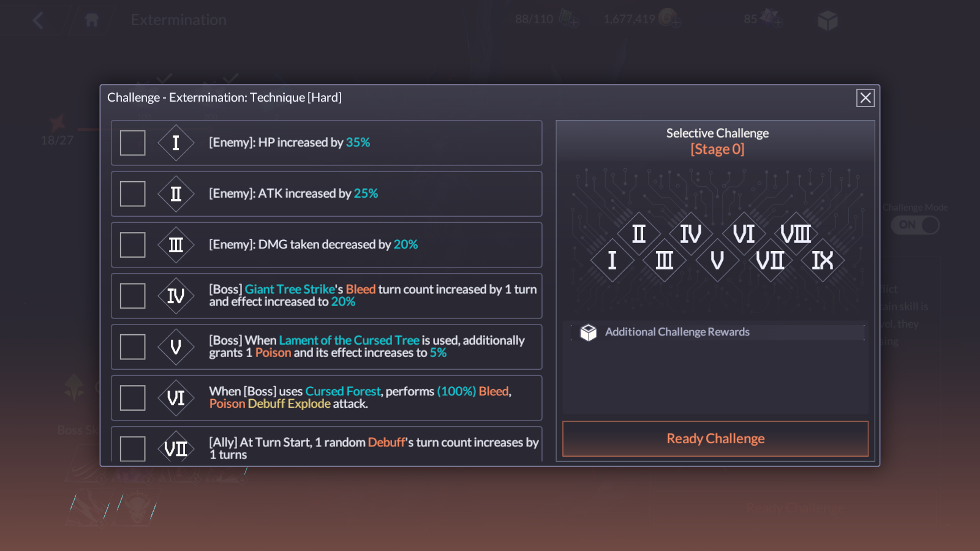Check the challenge III DMG taken decreased checkbox

pyautogui.click(x=132, y=245)
